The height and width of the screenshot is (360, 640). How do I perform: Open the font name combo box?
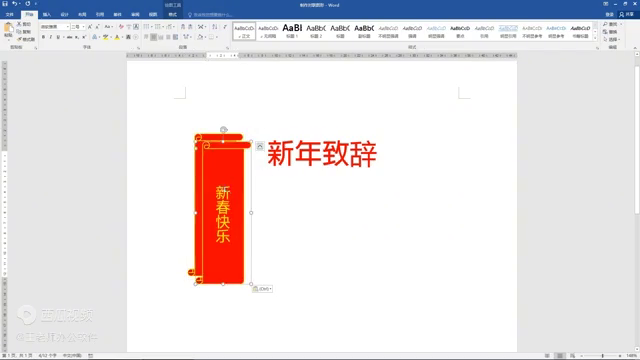(x=55, y=27)
